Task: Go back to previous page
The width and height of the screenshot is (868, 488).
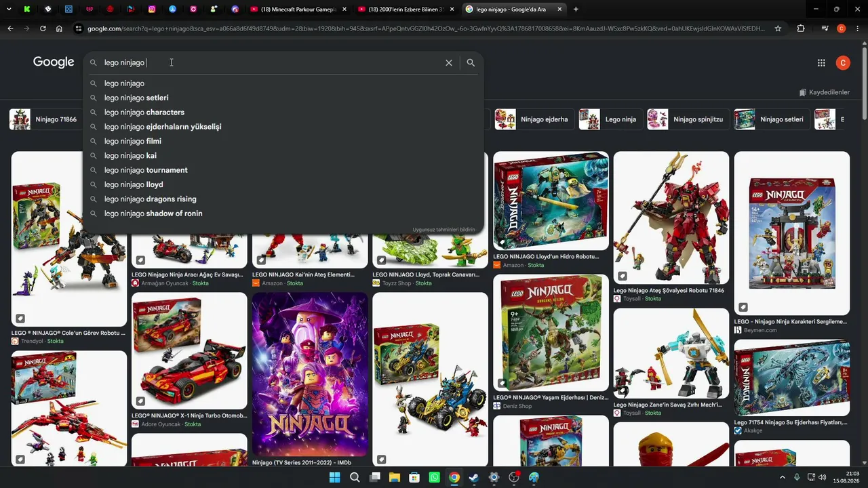Action: pos(10,28)
